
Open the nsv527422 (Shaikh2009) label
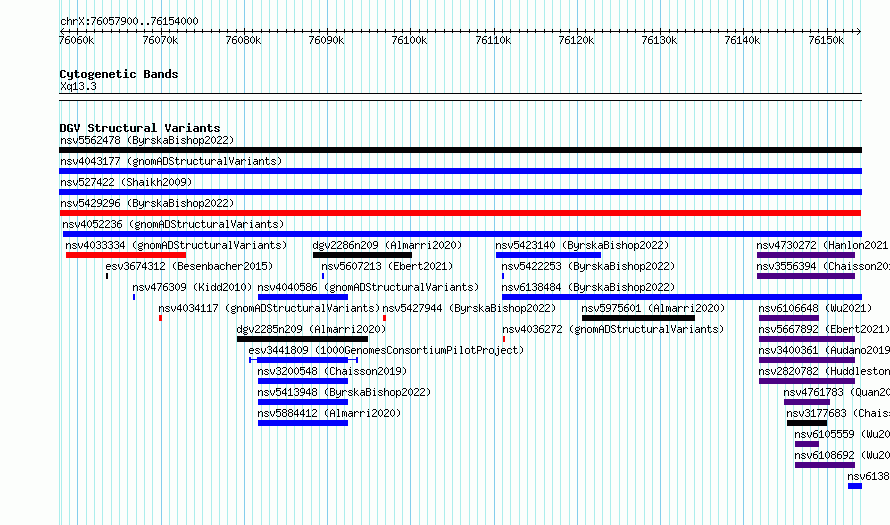coord(126,182)
